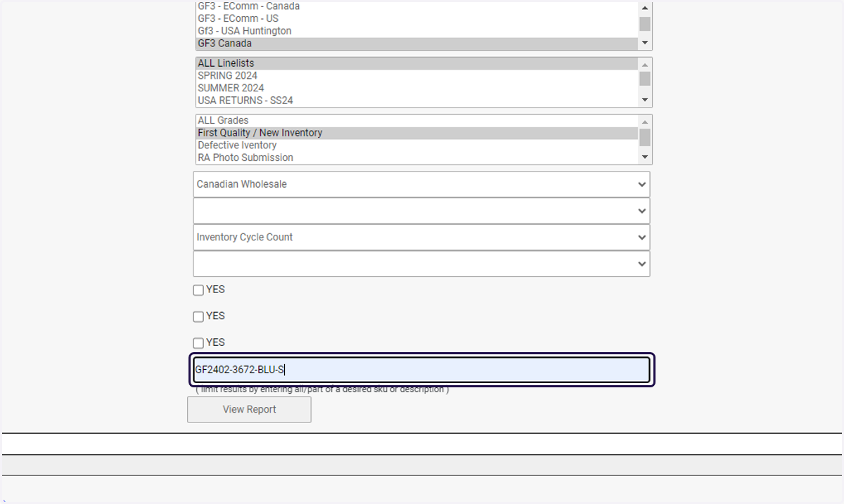
Task: Tick the third YES checkbox
Action: coord(198,343)
